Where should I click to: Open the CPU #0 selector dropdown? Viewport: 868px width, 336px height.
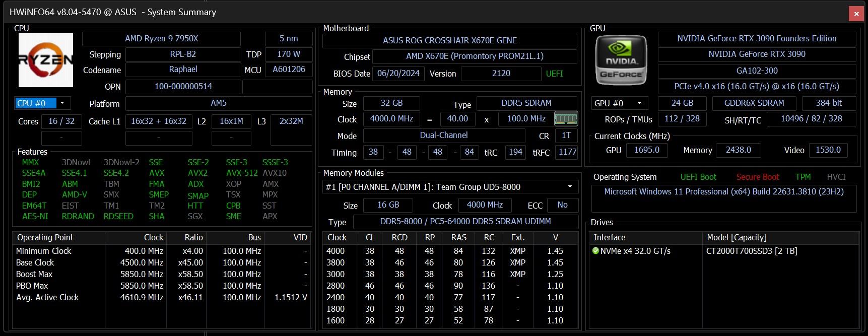pyautogui.click(x=43, y=103)
